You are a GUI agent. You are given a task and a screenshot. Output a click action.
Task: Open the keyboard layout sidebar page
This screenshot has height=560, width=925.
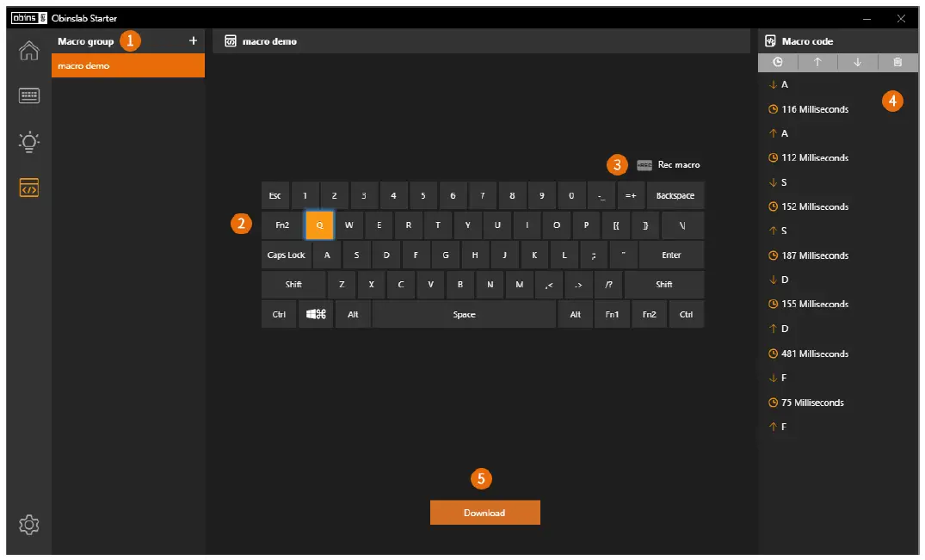tap(29, 95)
